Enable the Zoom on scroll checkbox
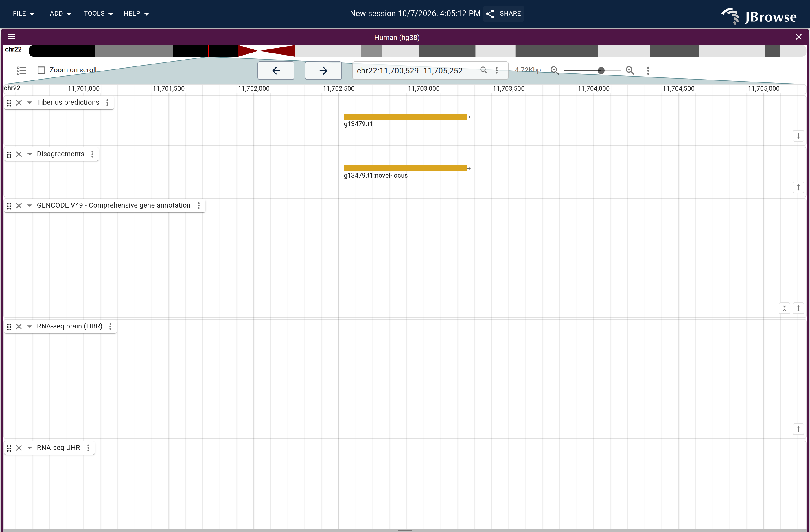This screenshot has height=532, width=810. [x=42, y=70]
